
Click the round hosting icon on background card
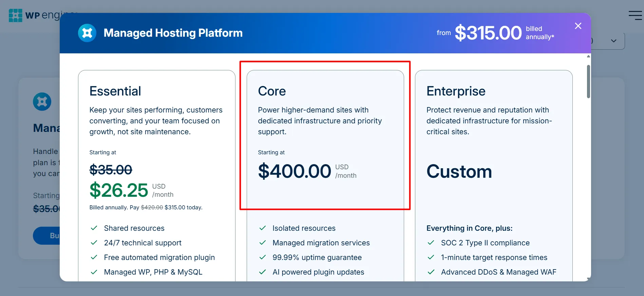[42, 101]
